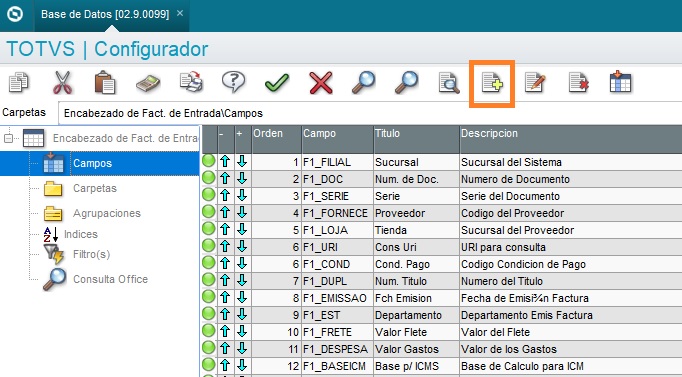682x377 pixels.
Task: Sort by the Orden column header
Action: 277,139
